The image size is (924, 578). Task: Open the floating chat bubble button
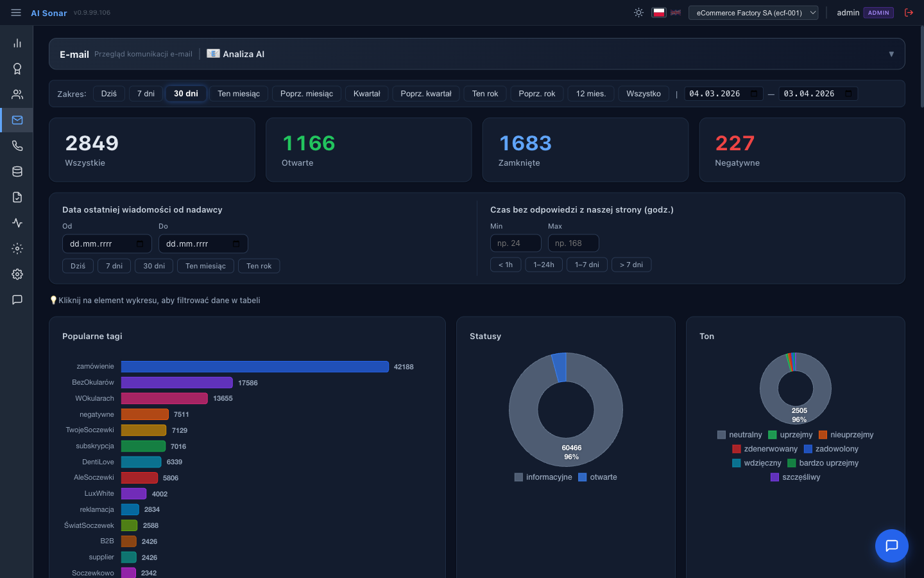(891, 546)
